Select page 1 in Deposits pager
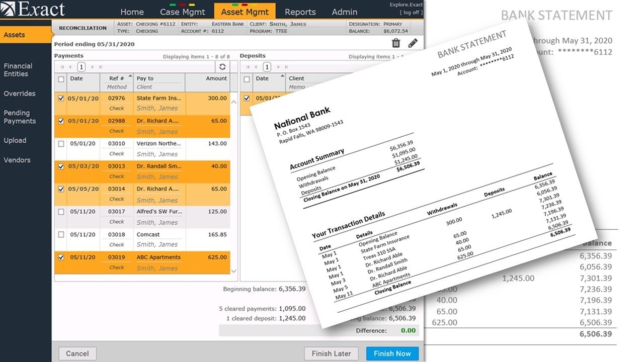Screen dimensions: 644x362 click(267, 67)
